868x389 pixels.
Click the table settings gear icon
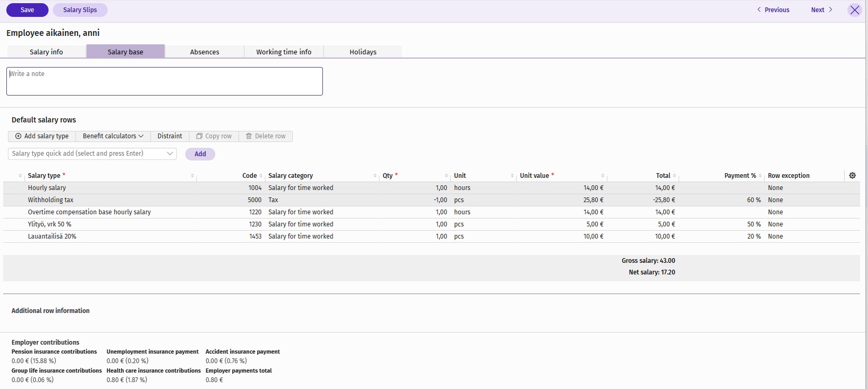pyautogui.click(x=852, y=175)
